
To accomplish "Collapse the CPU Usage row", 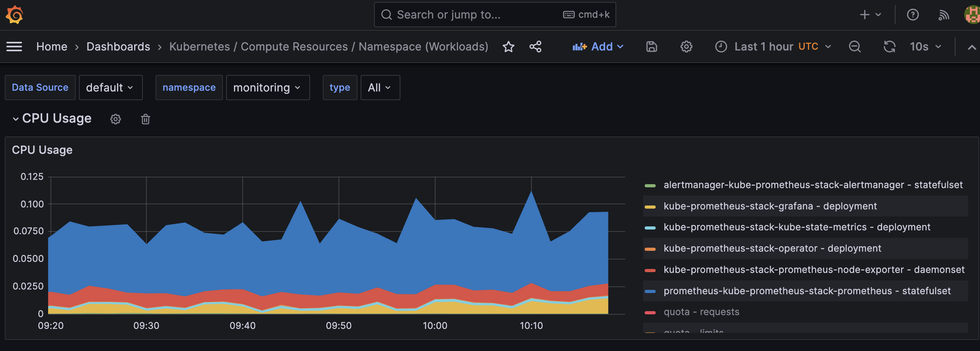I will point(16,119).
